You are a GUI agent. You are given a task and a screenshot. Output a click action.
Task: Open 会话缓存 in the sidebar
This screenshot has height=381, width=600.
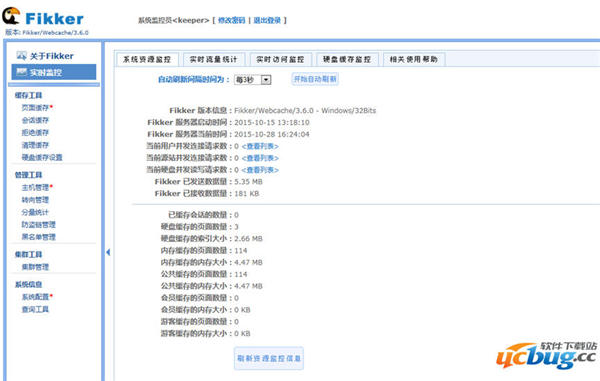(35, 120)
